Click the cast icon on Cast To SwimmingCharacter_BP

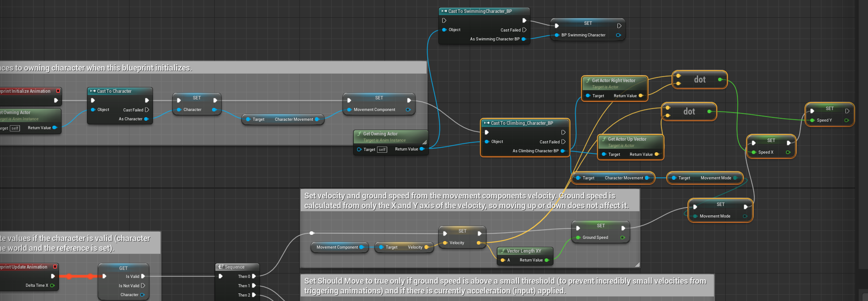coord(444,12)
